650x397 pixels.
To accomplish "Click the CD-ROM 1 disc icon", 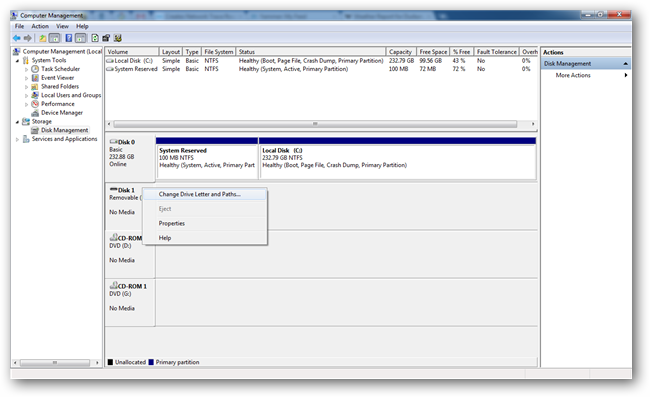I will 113,286.
